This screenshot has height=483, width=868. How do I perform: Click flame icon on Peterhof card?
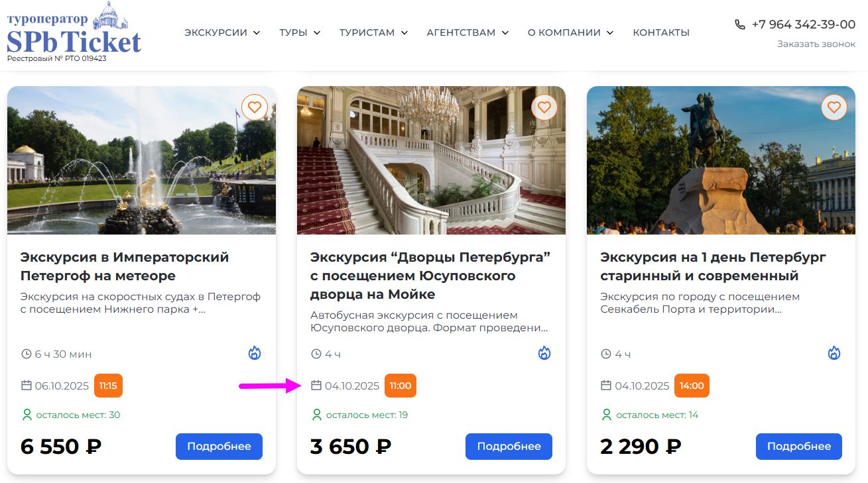pyautogui.click(x=255, y=353)
